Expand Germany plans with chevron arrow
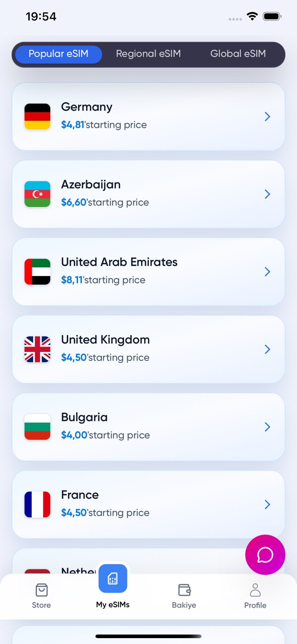This screenshot has width=297, height=644. click(267, 117)
